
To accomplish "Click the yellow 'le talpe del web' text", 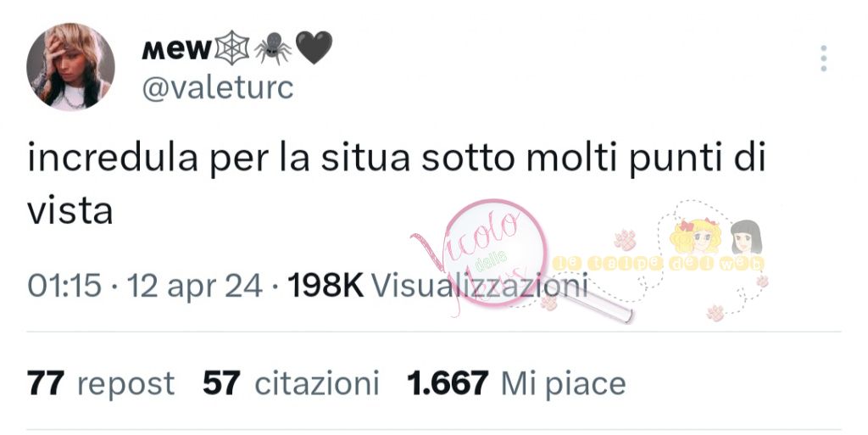I will pyautogui.click(x=659, y=264).
